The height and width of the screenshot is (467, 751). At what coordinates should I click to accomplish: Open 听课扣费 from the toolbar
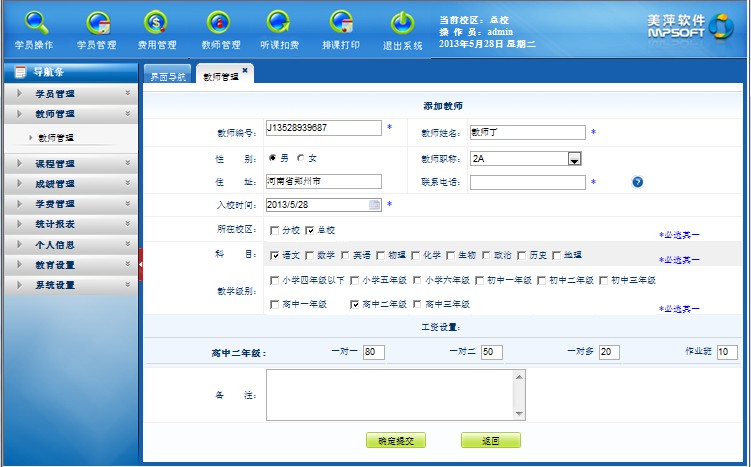coord(281,29)
